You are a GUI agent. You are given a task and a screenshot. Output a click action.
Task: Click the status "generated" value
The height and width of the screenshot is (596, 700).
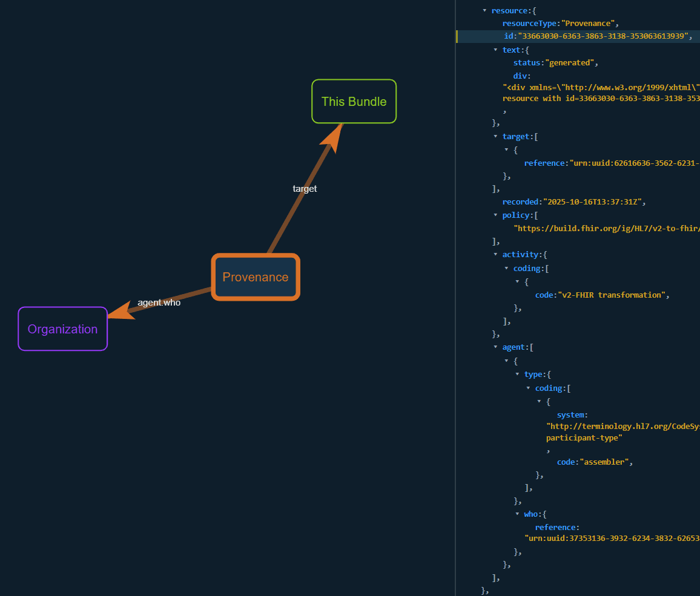tap(570, 62)
